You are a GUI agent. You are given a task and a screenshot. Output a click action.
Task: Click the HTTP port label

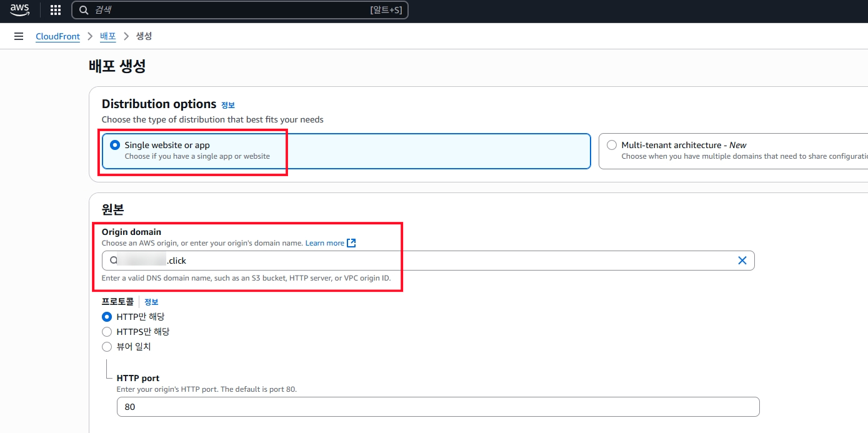coord(138,378)
